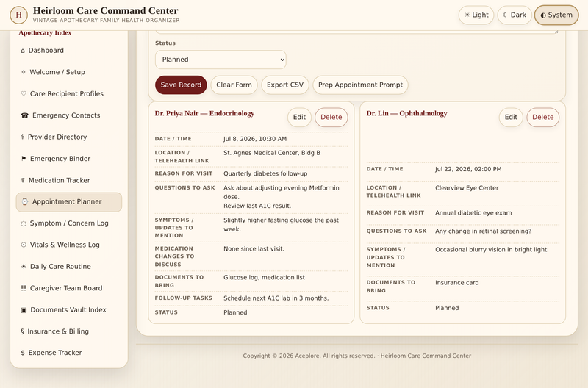Click the Dashboard house icon
588x388 pixels.
point(23,51)
